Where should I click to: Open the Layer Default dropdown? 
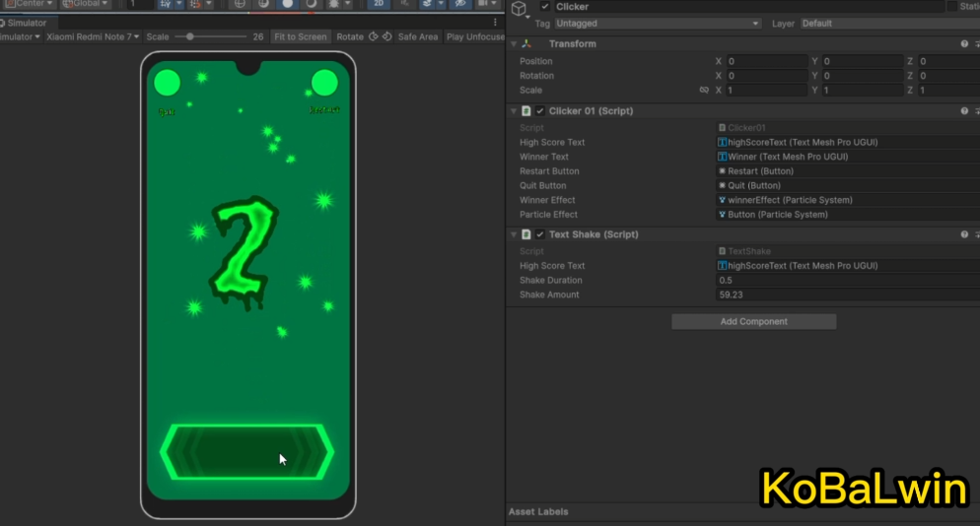tap(889, 23)
